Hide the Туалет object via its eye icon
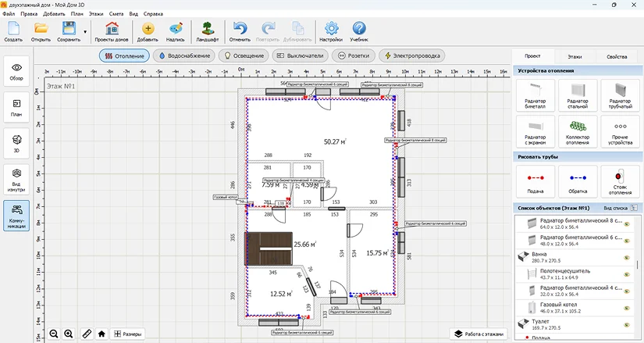This screenshot has width=644, height=343. pyautogui.click(x=627, y=323)
